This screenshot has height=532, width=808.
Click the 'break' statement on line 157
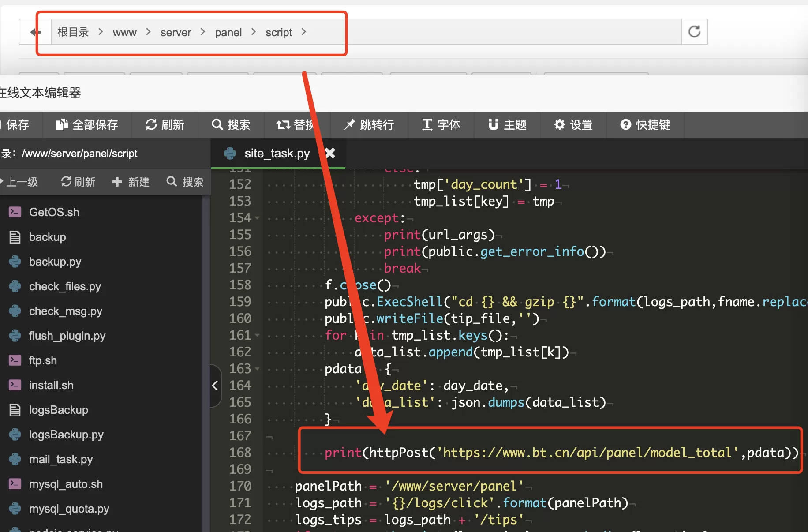tap(402, 268)
